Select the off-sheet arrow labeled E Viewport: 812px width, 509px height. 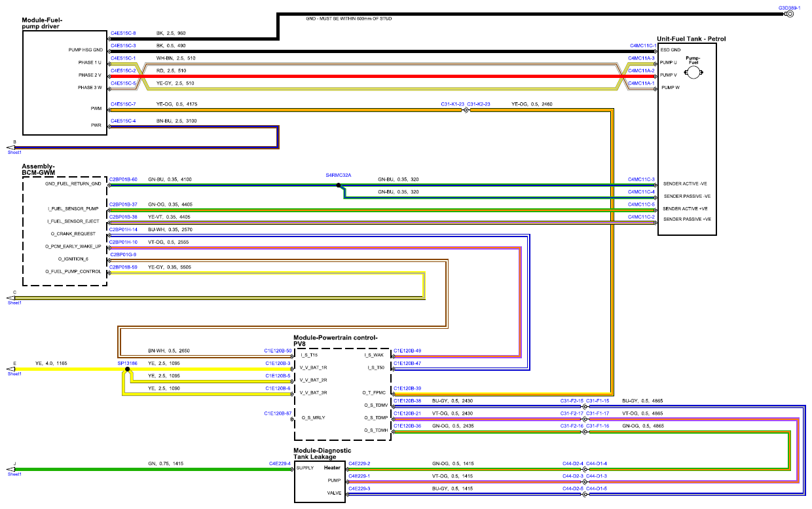(x=11, y=369)
